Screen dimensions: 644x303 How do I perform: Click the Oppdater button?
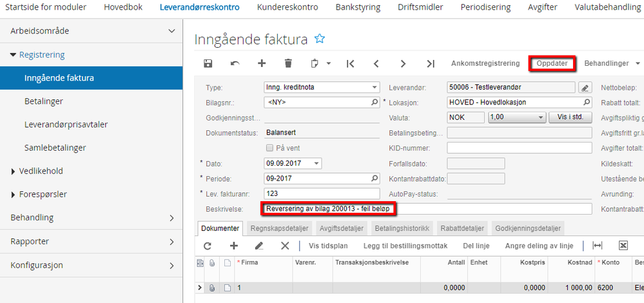point(552,63)
